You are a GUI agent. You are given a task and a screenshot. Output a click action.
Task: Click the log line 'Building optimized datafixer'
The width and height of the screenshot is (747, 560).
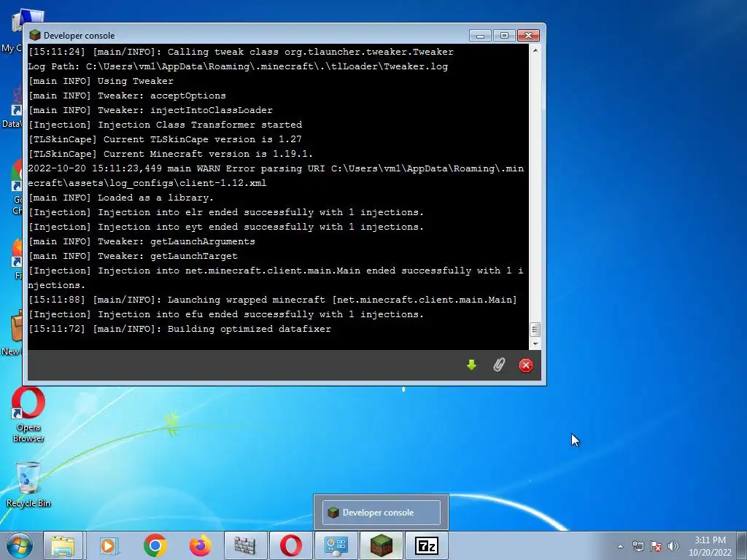[x=179, y=329]
